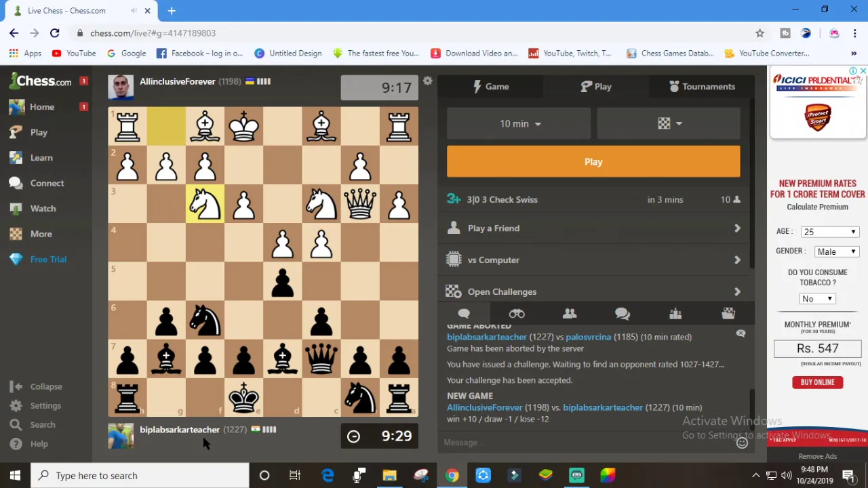Select the tournament icon tab on the right
This screenshot has width=868, height=488.
(728, 313)
